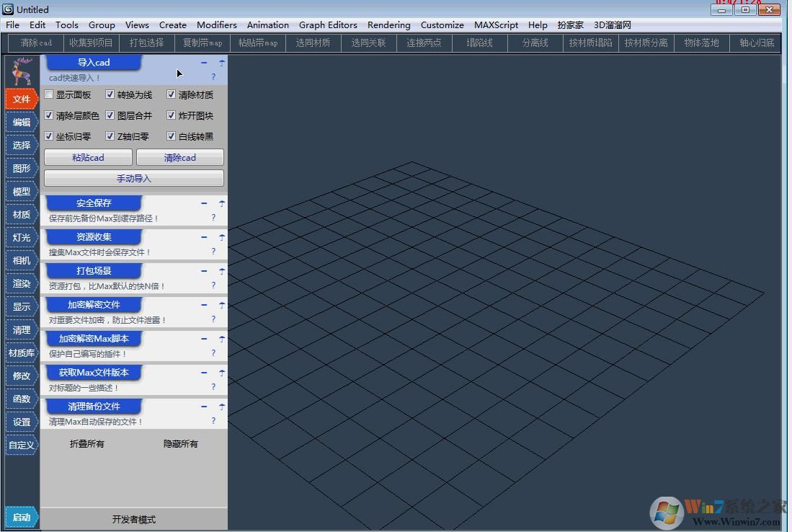Open the 材质库 sidebar section
792x532 pixels.
[x=21, y=353]
